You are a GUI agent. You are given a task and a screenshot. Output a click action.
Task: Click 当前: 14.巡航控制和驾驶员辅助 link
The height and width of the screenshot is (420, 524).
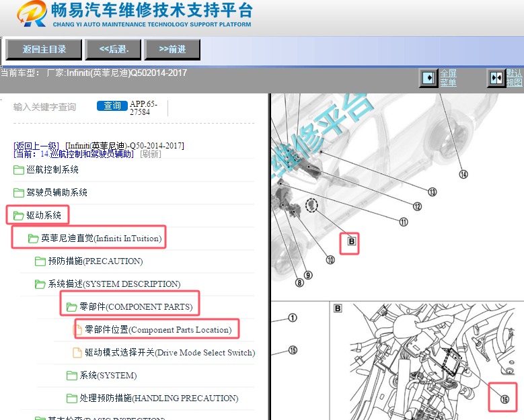coord(73,154)
